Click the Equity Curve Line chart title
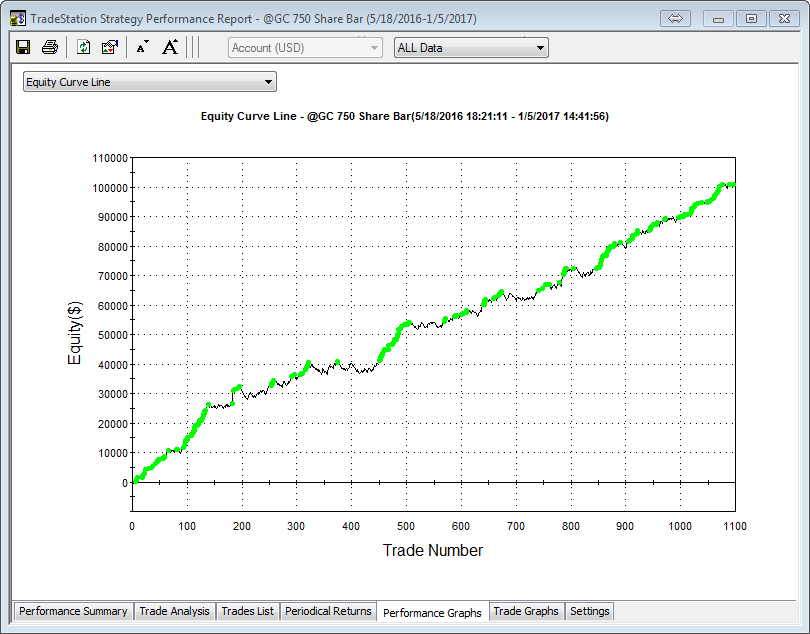 click(405, 116)
